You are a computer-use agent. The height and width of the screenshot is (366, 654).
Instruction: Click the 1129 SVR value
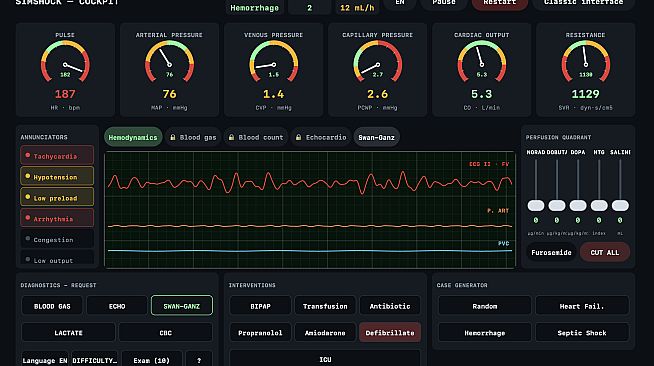(586, 94)
